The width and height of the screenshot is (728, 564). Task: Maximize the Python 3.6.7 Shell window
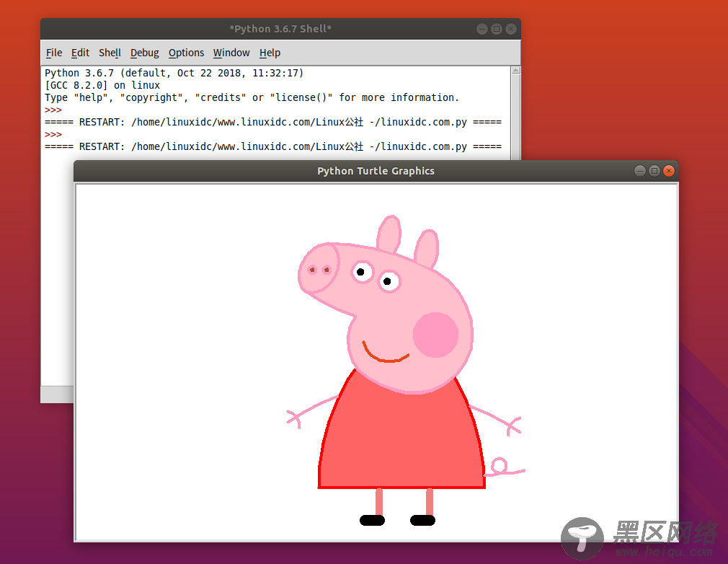[x=497, y=29]
